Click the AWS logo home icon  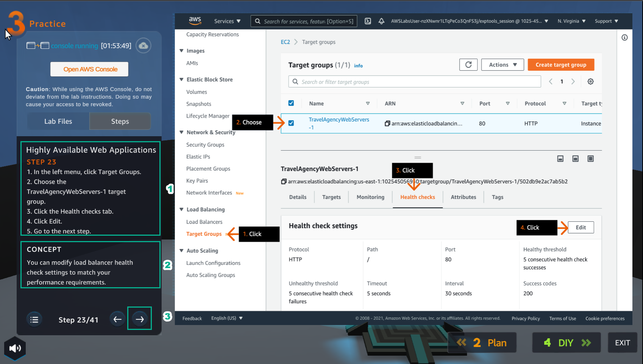coord(195,21)
